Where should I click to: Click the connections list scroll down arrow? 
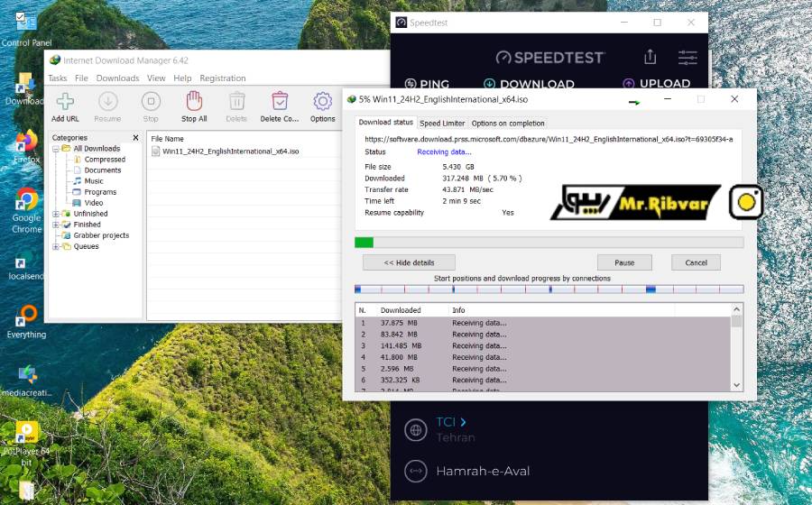pos(736,385)
